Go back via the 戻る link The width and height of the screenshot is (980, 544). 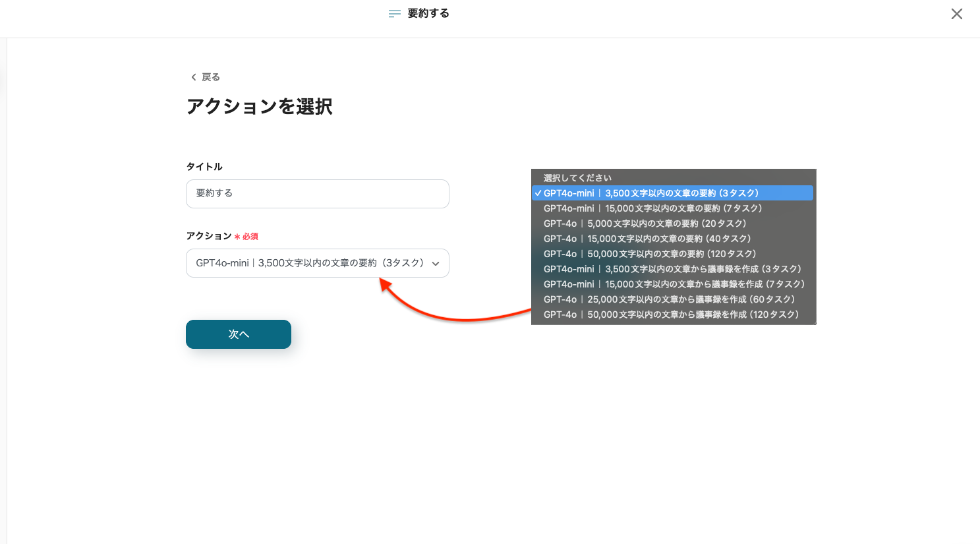point(210,77)
